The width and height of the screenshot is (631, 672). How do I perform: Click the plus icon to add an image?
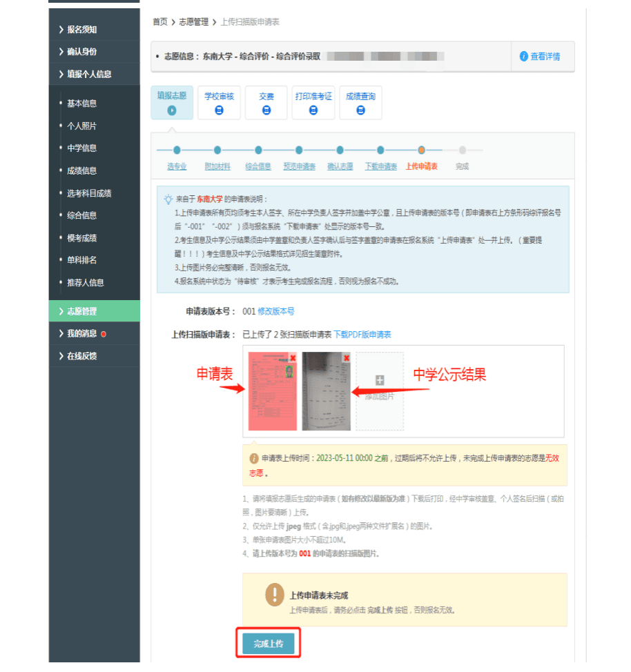click(379, 380)
